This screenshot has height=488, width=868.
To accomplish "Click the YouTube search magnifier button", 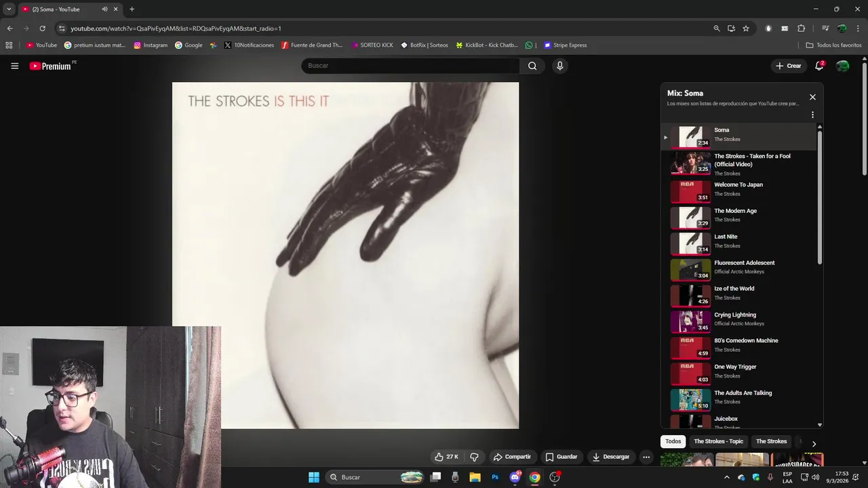I will [x=532, y=66].
